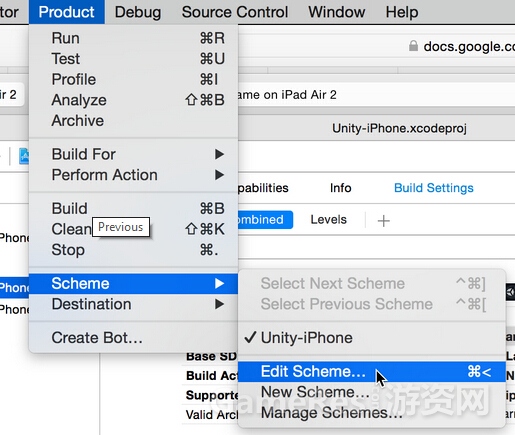Image resolution: width=515 pixels, height=435 pixels.
Task: Switch to the Build Settings tab
Action: pyautogui.click(x=434, y=188)
